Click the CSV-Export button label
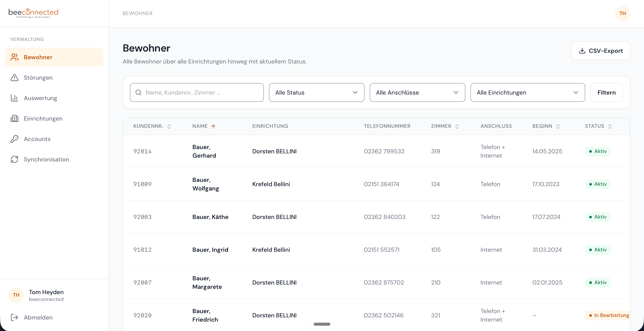The image size is (644, 331). click(606, 51)
